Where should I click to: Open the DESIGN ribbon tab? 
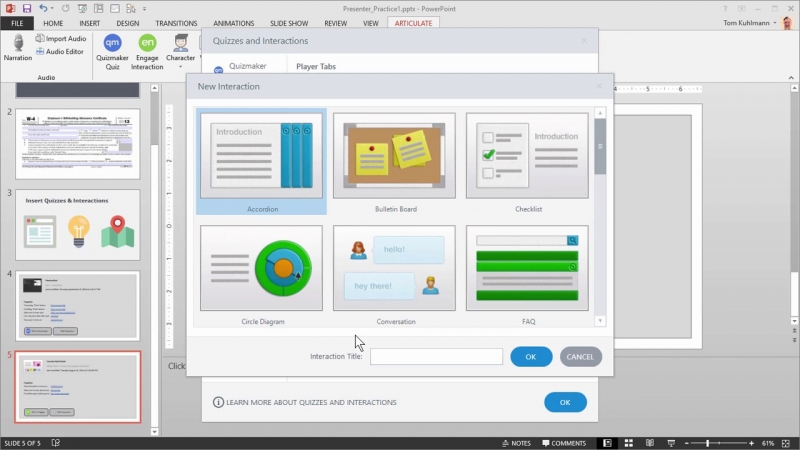128,23
